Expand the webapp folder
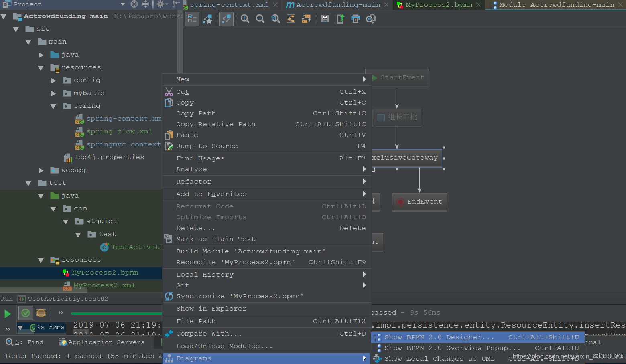 pyautogui.click(x=41, y=170)
